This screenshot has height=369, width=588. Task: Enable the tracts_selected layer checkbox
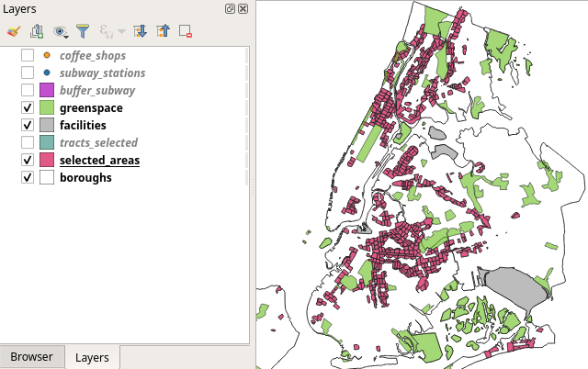point(28,142)
